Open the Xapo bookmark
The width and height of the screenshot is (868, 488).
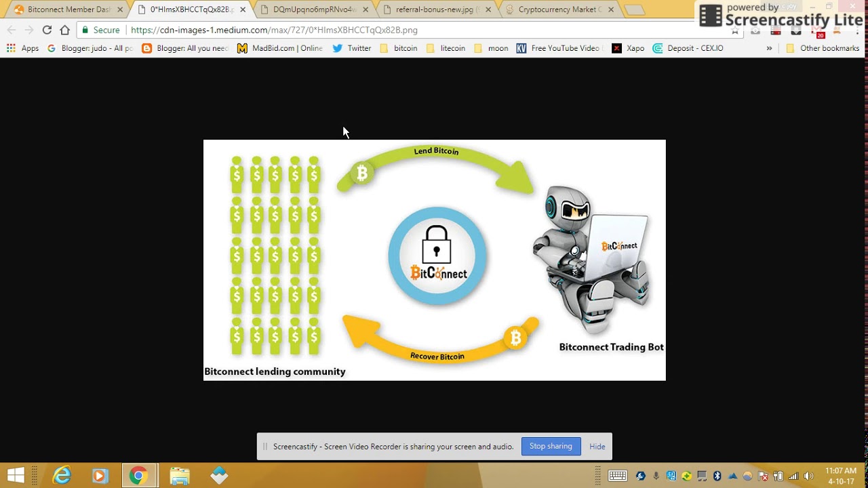[x=628, y=48]
